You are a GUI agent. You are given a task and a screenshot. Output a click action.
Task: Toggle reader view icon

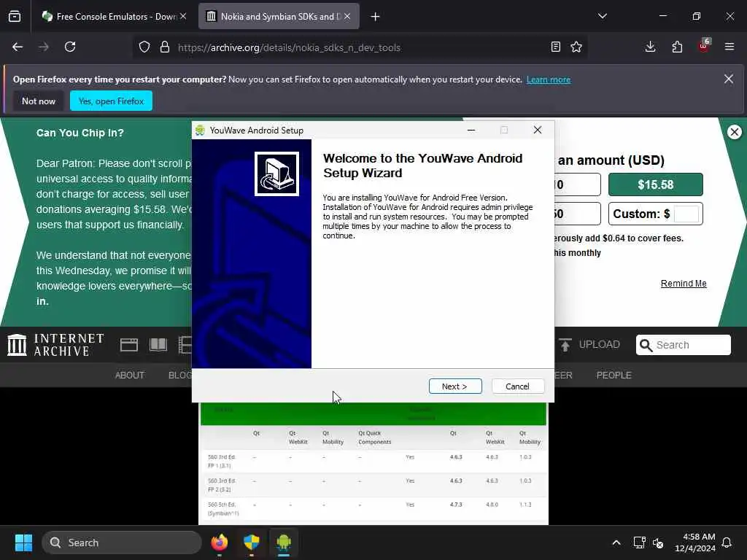555,47
